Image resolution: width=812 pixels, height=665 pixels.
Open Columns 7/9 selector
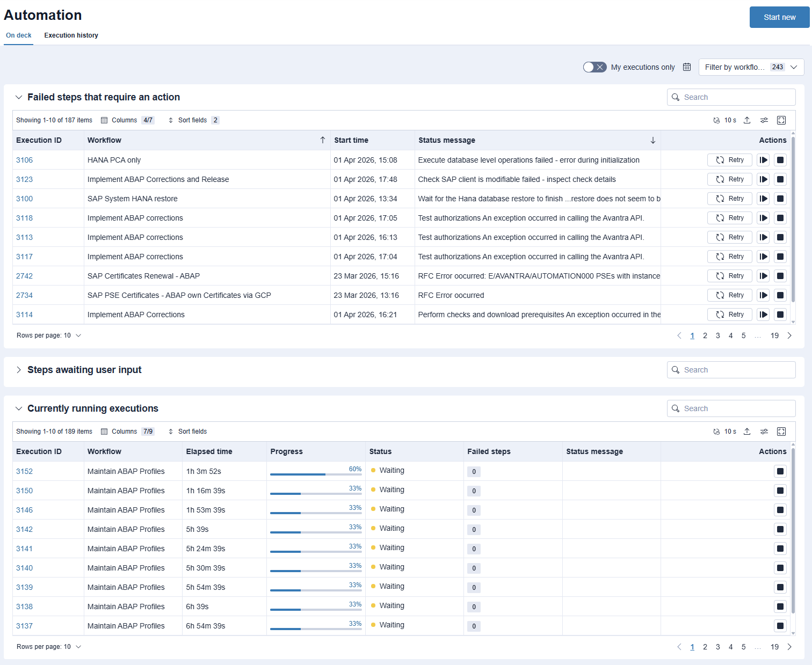pos(128,432)
